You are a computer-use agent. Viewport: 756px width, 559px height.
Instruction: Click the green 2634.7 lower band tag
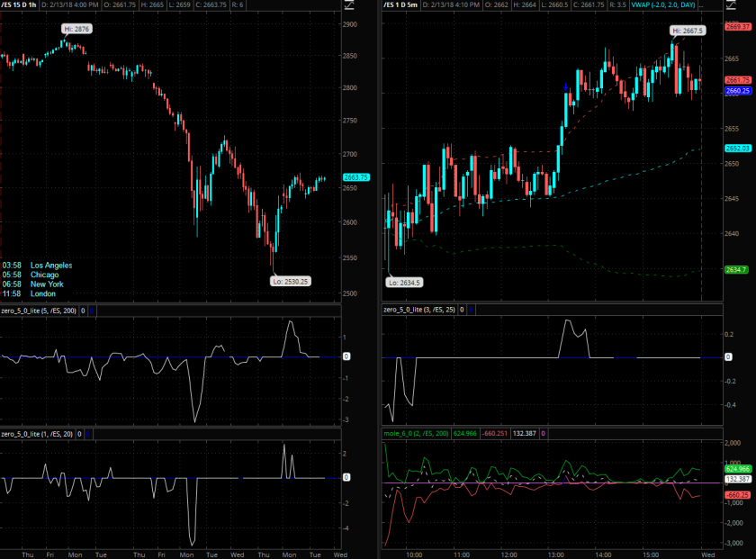click(735, 269)
